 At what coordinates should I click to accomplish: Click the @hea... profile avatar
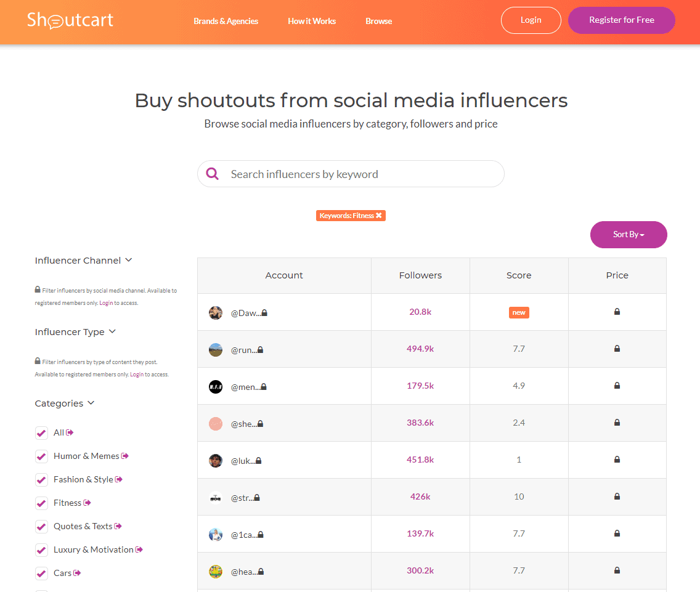pyautogui.click(x=216, y=572)
